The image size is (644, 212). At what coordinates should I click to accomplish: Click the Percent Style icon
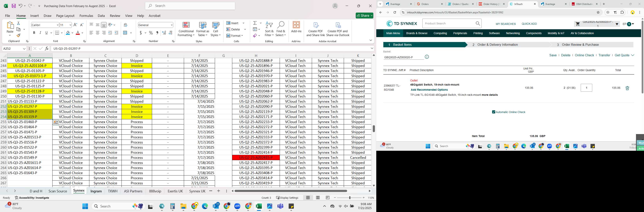click(x=151, y=33)
